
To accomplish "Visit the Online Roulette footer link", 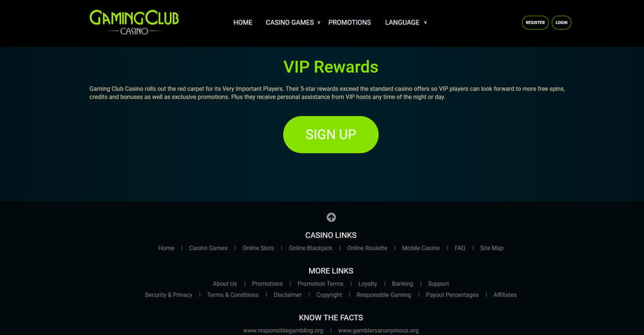I will pos(367,248).
